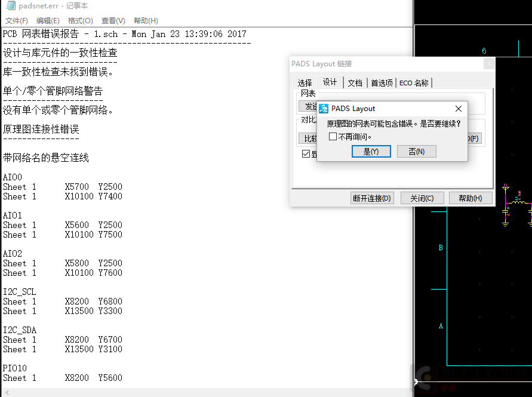
Task: Click the Notepad icon in title bar
Action: pos(11,5)
